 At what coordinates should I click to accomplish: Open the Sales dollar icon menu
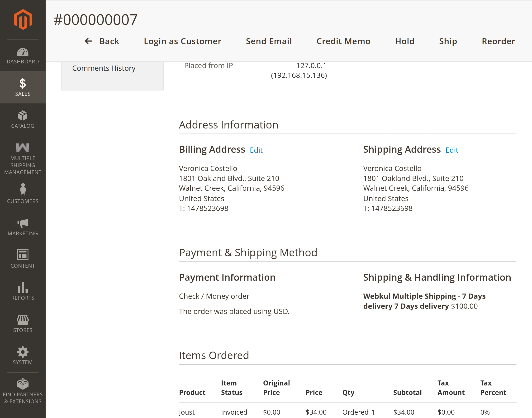tap(23, 87)
